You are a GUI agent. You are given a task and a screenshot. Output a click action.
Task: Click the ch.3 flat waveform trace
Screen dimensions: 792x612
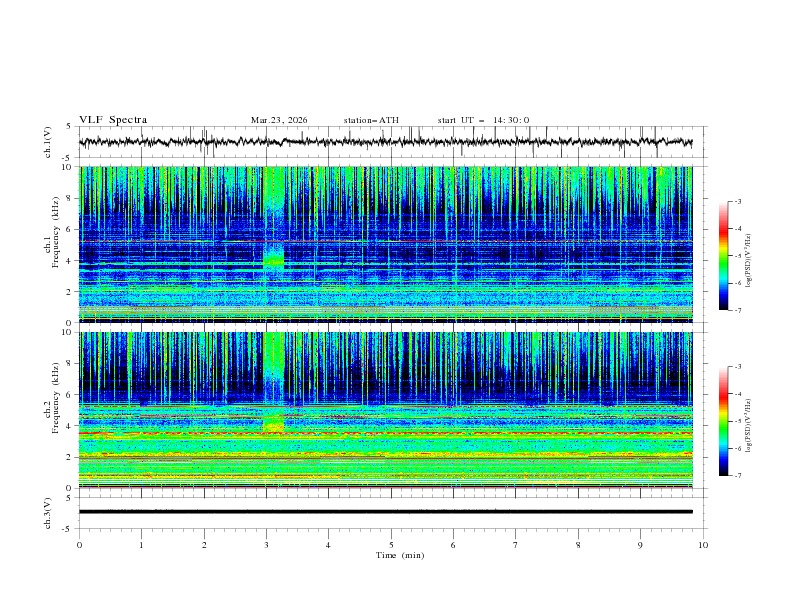(385, 512)
